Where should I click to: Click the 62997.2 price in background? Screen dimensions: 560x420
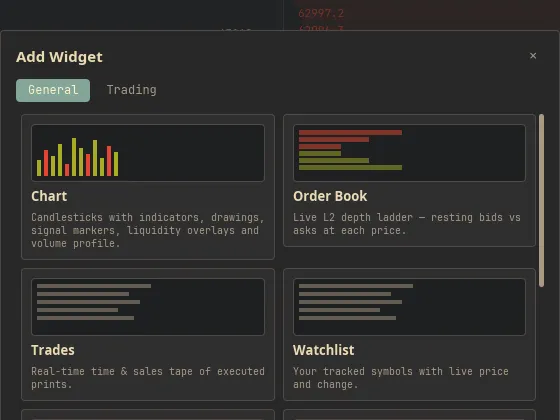click(x=321, y=13)
